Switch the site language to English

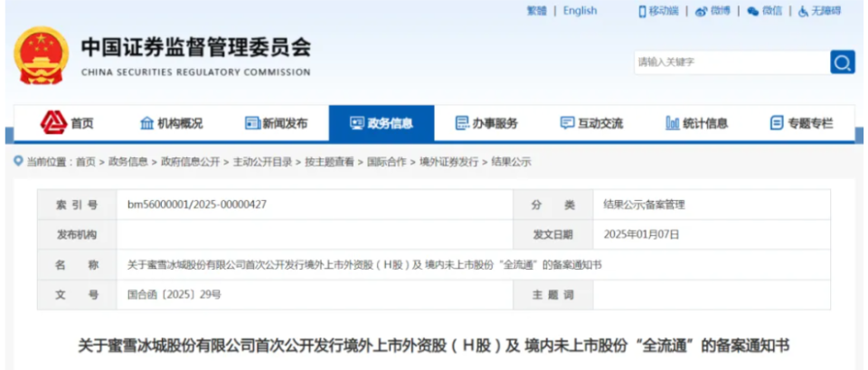pos(580,11)
